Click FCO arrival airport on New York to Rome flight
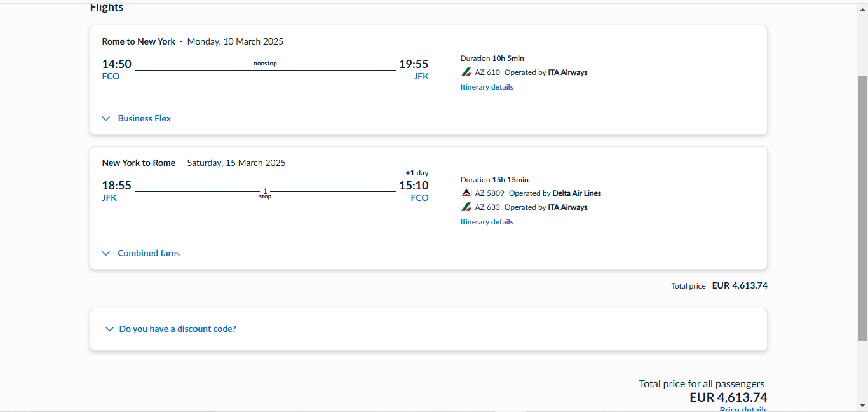Viewport: 868px width, 412px height. (419, 198)
